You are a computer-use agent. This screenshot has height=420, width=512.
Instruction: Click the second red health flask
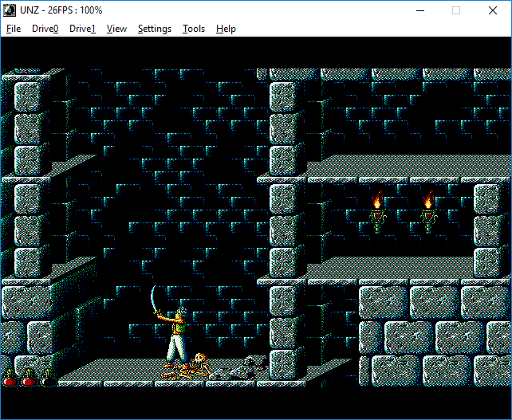(x=28, y=379)
